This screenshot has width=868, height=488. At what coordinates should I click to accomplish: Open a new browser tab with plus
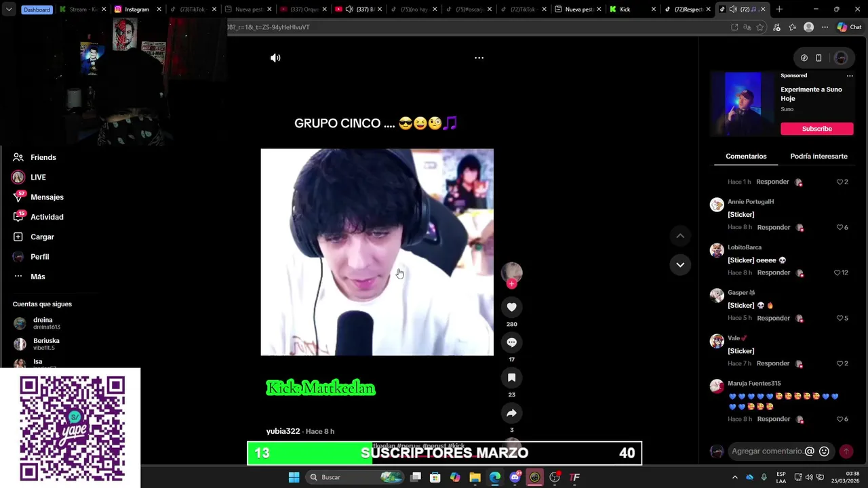click(779, 9)
